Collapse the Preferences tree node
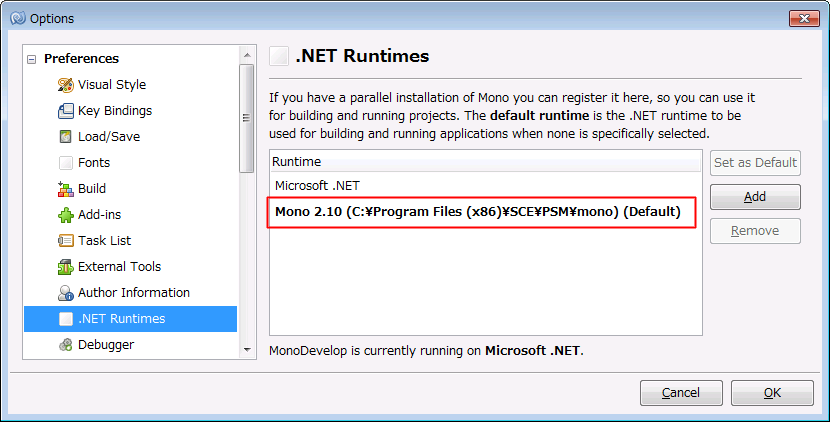The width and height of the screenshot is (830, 422). [32, 59]
